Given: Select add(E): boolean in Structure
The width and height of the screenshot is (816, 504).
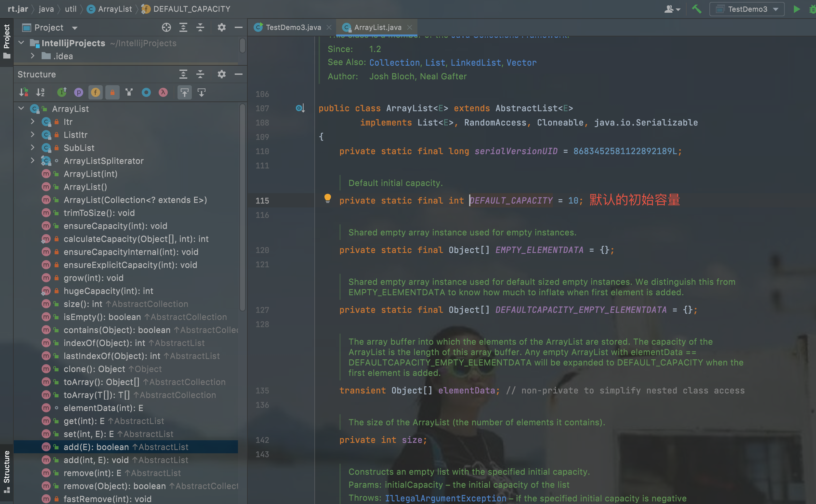Looking at the screenshot, I should pyautogui.click(x=125, y=447).
